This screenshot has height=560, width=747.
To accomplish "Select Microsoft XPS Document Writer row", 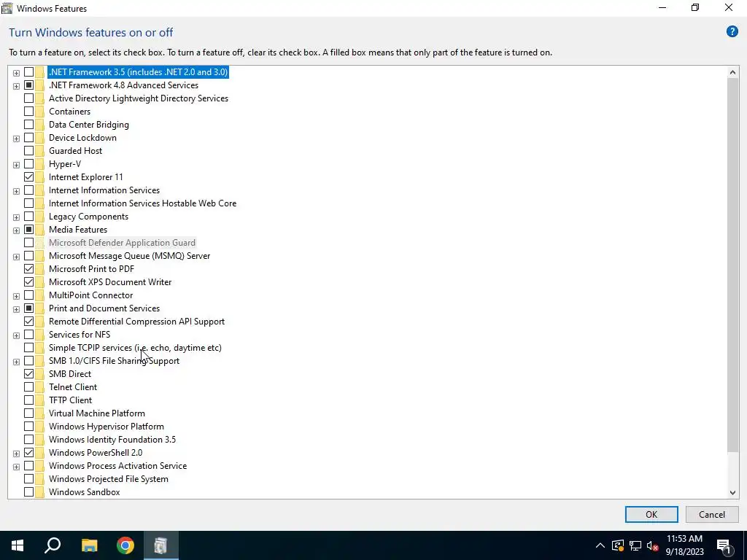I will coord(110,282).
